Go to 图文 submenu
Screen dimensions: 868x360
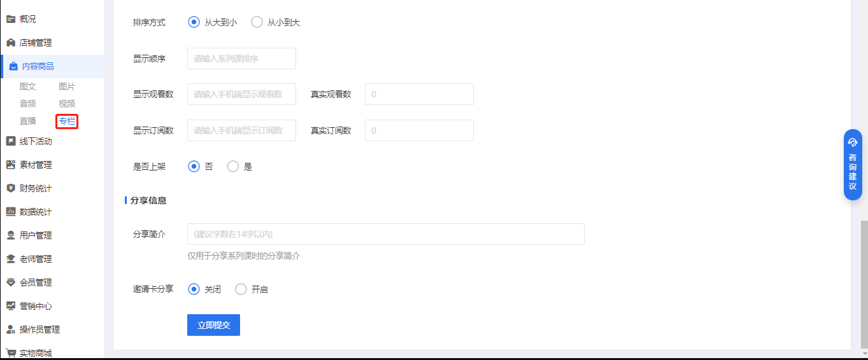pyautogui.click(x=28, y=87)
